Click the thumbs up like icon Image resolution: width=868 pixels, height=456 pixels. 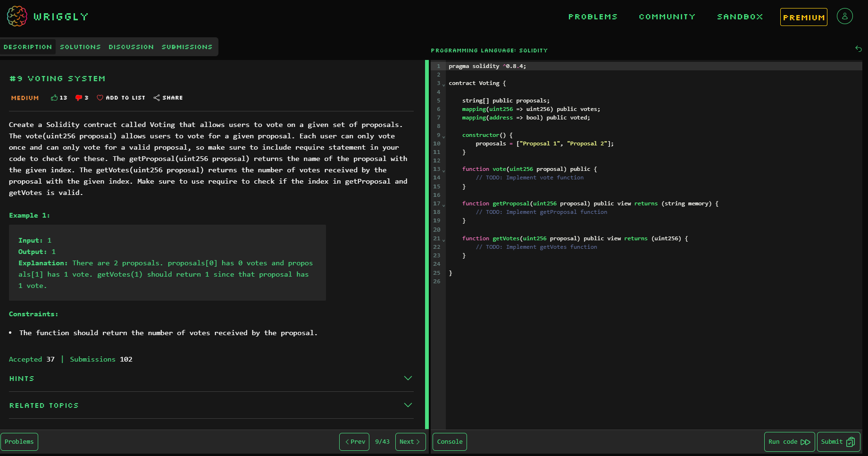(54, 98)
